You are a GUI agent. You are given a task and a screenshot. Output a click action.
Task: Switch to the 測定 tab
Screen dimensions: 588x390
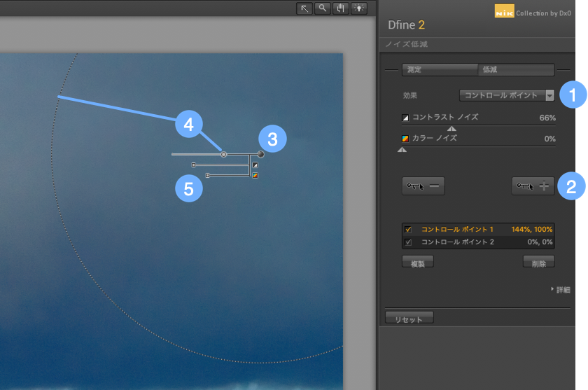coord(440,69)
